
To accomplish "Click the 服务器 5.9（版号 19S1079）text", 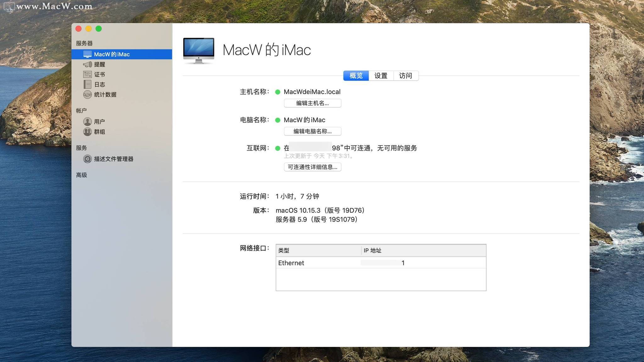I will (317, 219).
